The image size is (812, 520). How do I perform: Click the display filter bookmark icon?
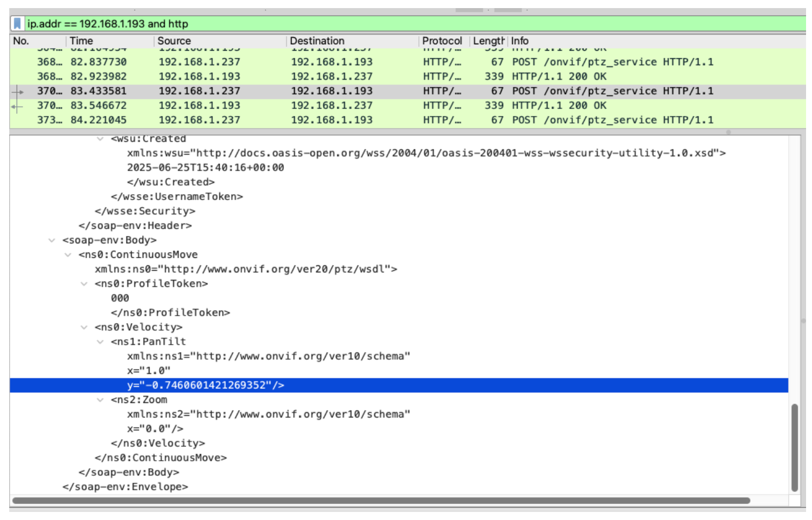coord(17,24)
